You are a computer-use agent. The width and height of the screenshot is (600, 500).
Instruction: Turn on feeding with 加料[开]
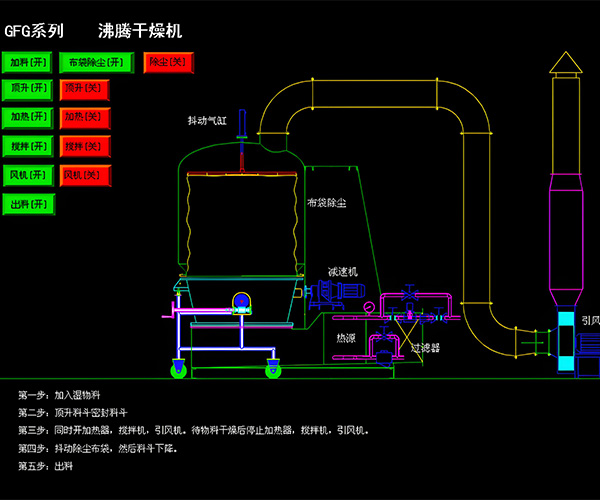(29, 63)
